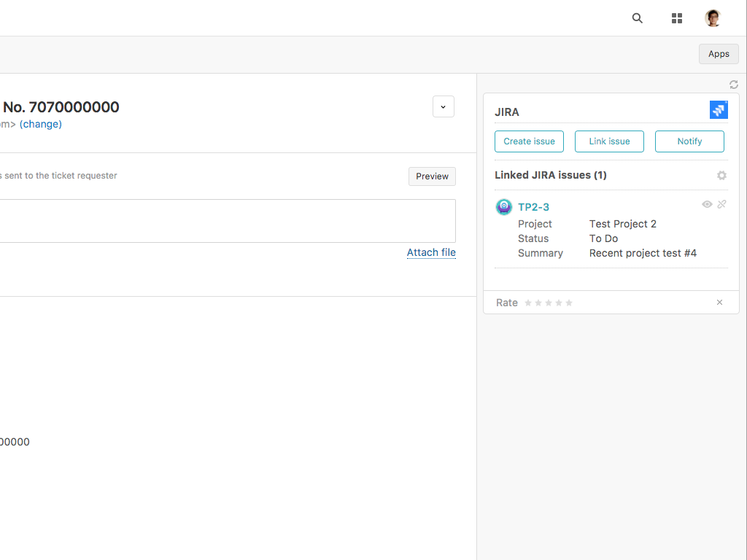Refresh the apps sidebar
Viewport: 747px width, 560px height.
734,85
